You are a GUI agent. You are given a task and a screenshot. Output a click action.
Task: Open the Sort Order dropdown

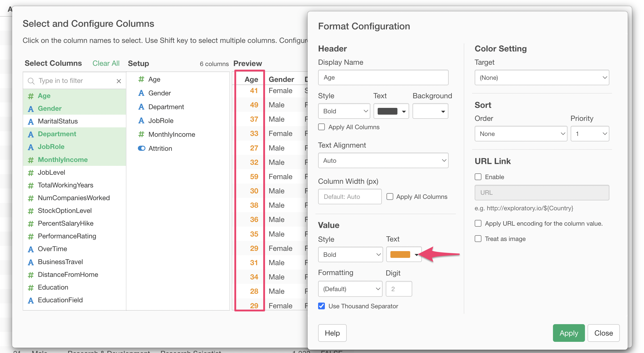[520, 134]
